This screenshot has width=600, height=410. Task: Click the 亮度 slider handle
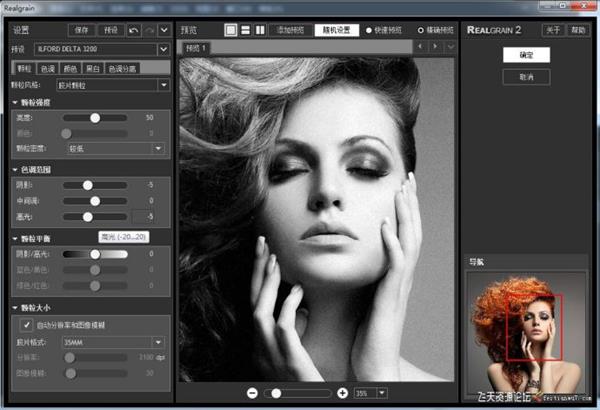point(95,117)
